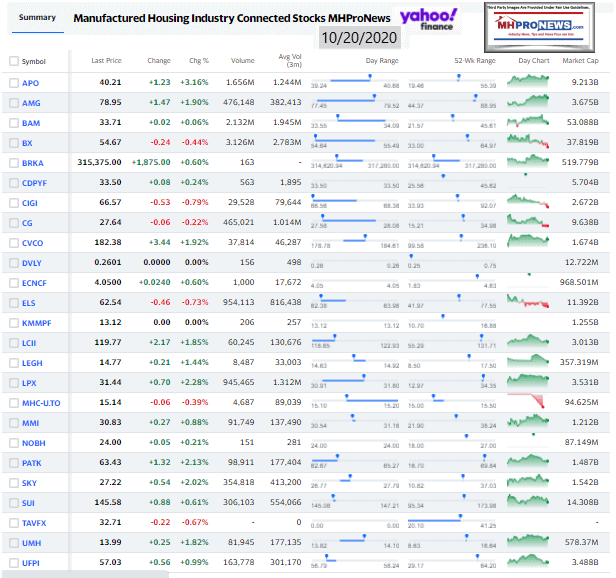Open the CVCO ticker link

(33, 244)
